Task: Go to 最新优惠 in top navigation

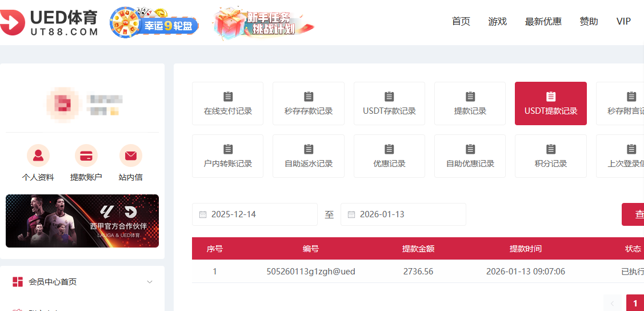Action: click(543, 22)
